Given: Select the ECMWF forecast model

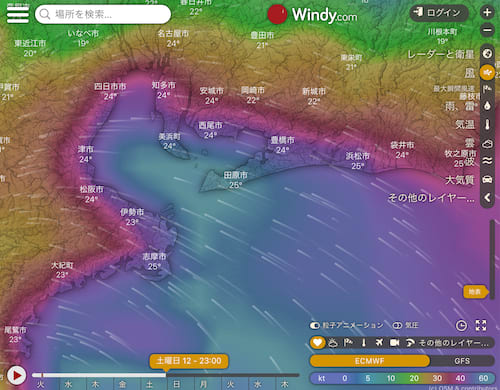Looking at the screenshot, I should tap(369, 361).
